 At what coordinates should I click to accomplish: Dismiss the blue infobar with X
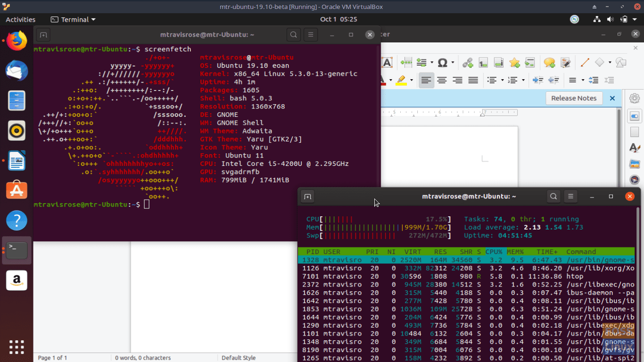(612, 98)
